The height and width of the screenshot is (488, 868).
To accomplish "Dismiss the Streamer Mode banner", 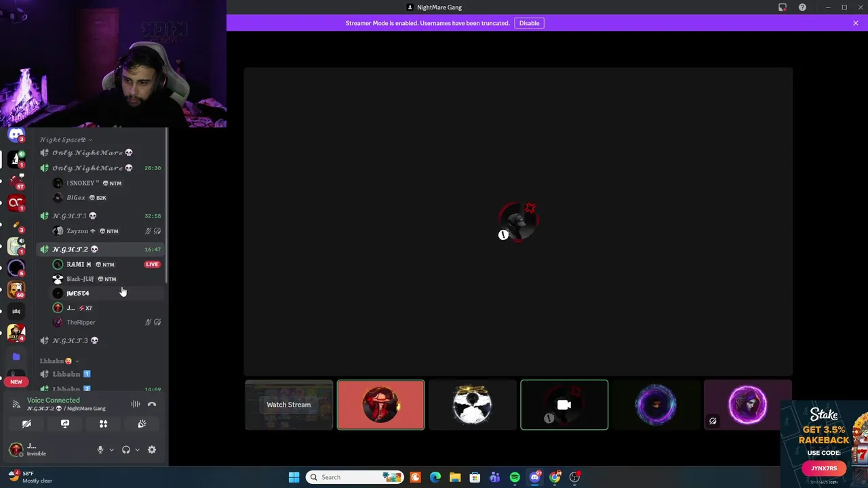I will (x=856, y=23).
